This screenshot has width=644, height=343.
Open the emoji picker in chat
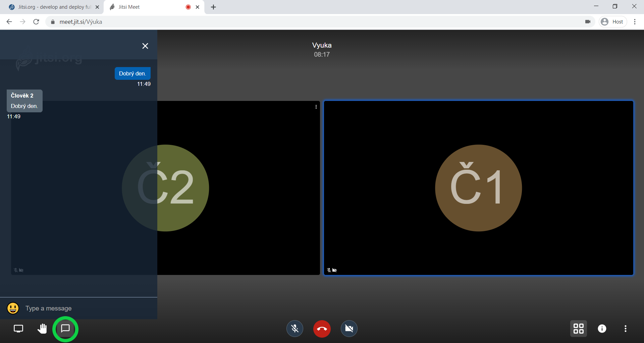[x=13, y=308]
